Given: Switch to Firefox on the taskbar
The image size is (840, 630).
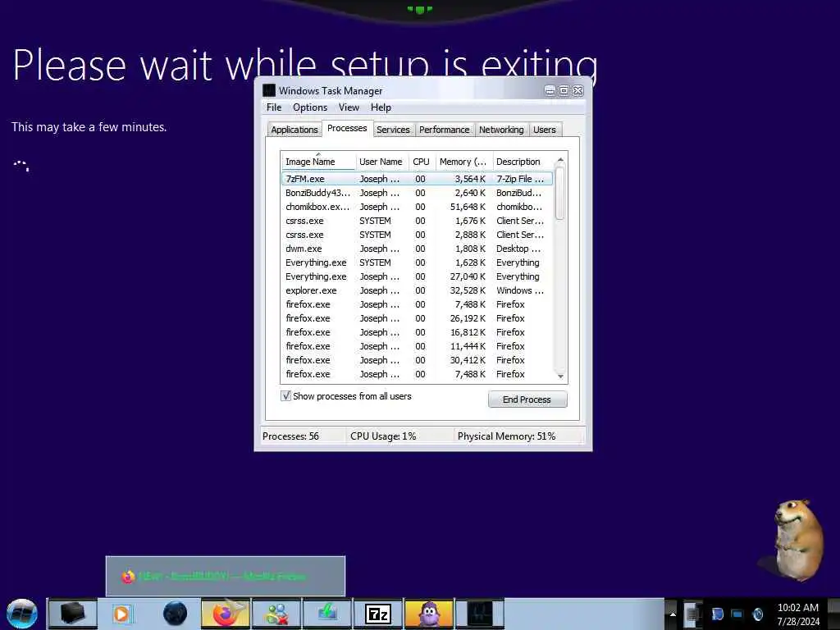Looking at the screenshot, I should click(226, 614).
